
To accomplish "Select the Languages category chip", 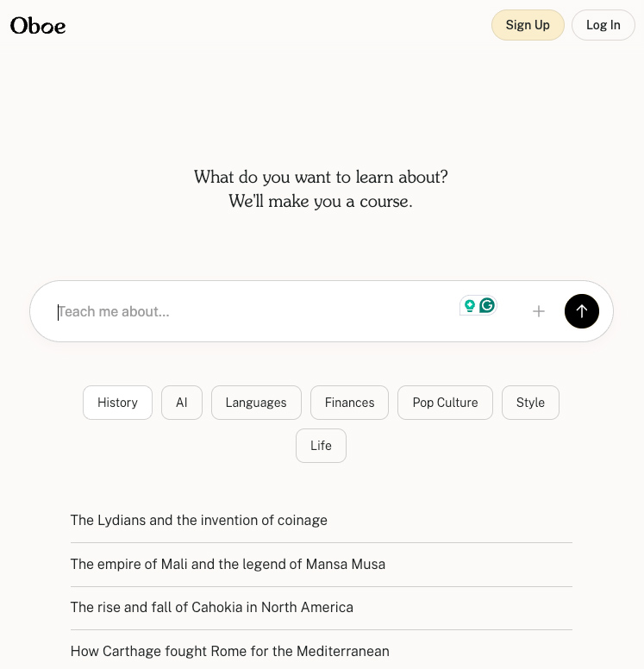I will pyautogui.click(x=256, y=403).
